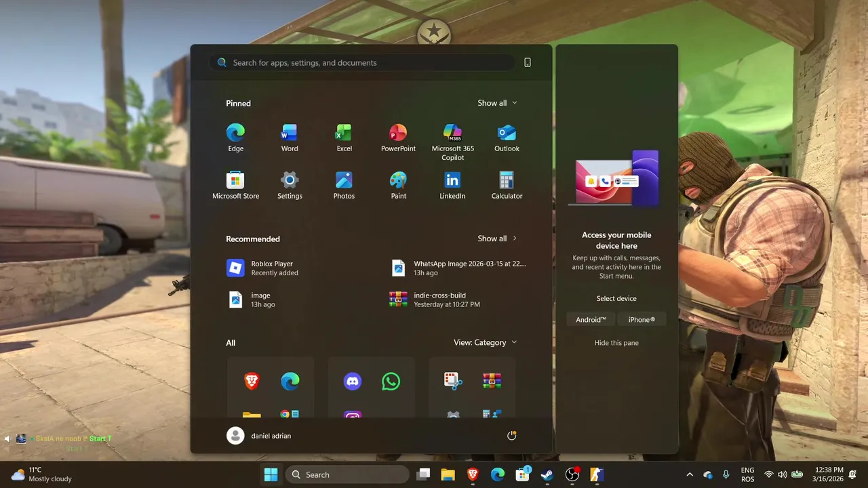Viewport: 868px width, 488px height.
Task: Open Edge in the All apps category
Action: [290, 382]
